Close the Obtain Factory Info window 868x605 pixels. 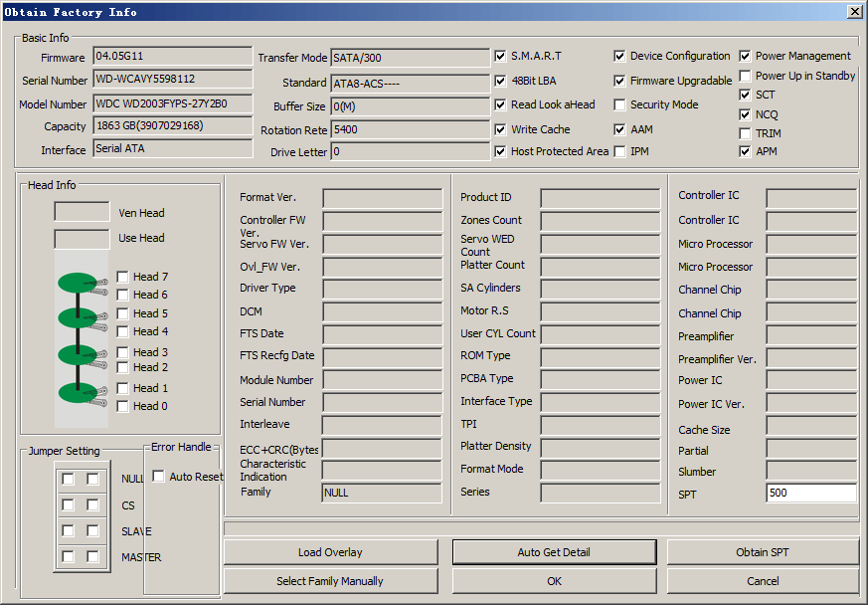coord(855,12)
